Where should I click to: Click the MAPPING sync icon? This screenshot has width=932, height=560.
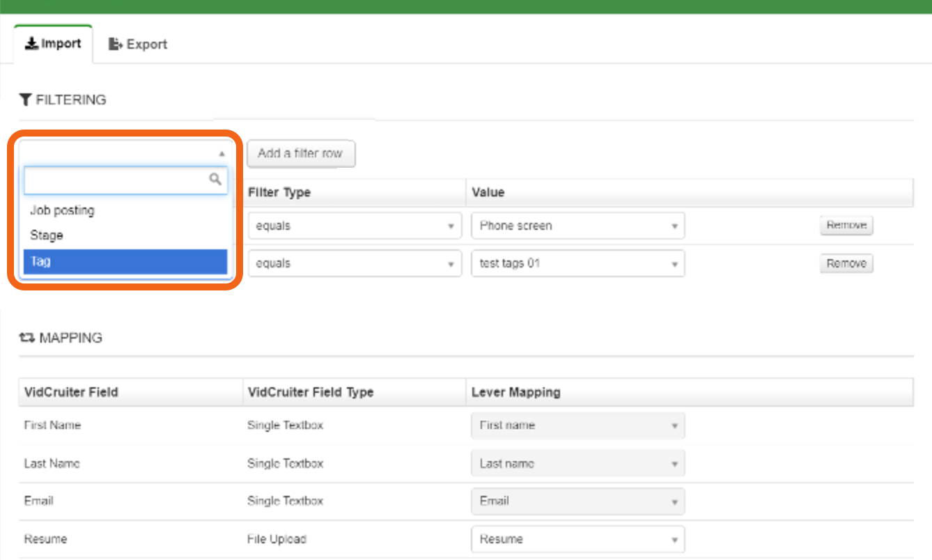coord(26,338)
